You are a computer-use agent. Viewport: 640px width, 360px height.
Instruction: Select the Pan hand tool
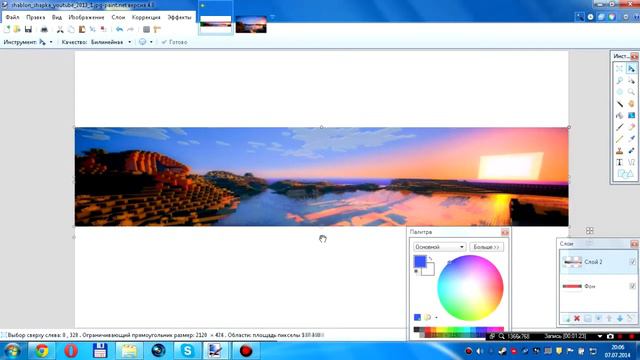tap(631, 104)
